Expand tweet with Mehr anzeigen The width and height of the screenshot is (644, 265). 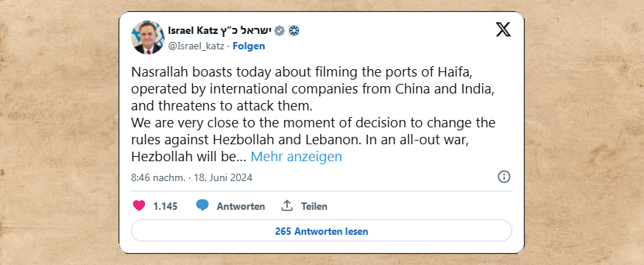pyautogui.click(x=296, y=157)
